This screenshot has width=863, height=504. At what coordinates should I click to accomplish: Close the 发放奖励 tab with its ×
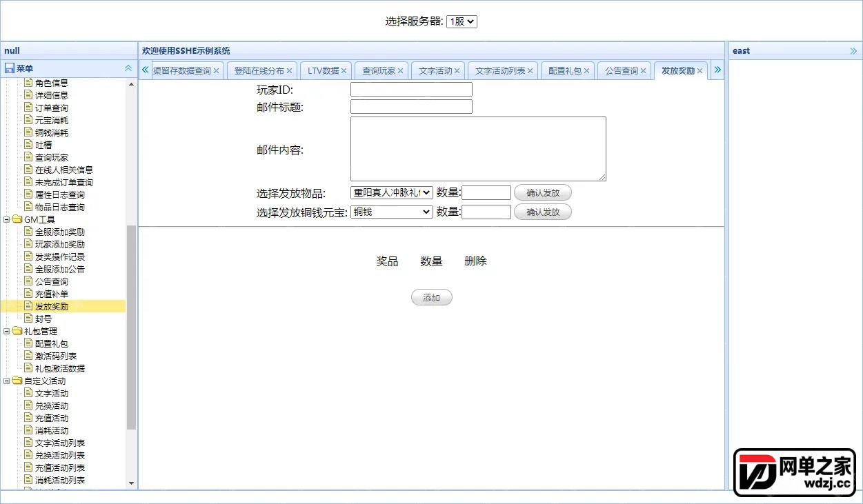[x=700, y=71]
